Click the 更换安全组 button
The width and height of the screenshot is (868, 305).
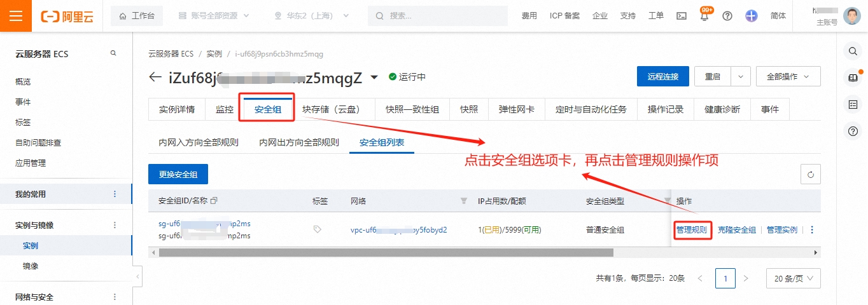[x=178, y=174]
